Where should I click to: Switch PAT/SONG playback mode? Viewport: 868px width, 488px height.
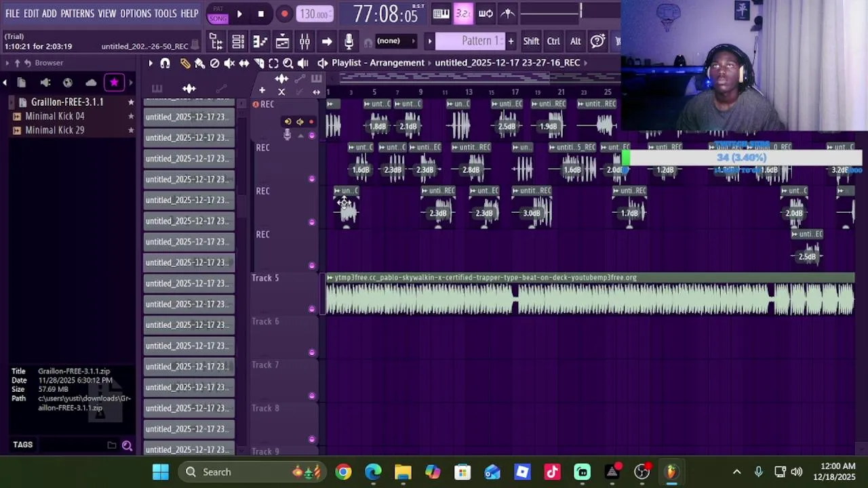[x=218, y=14]
